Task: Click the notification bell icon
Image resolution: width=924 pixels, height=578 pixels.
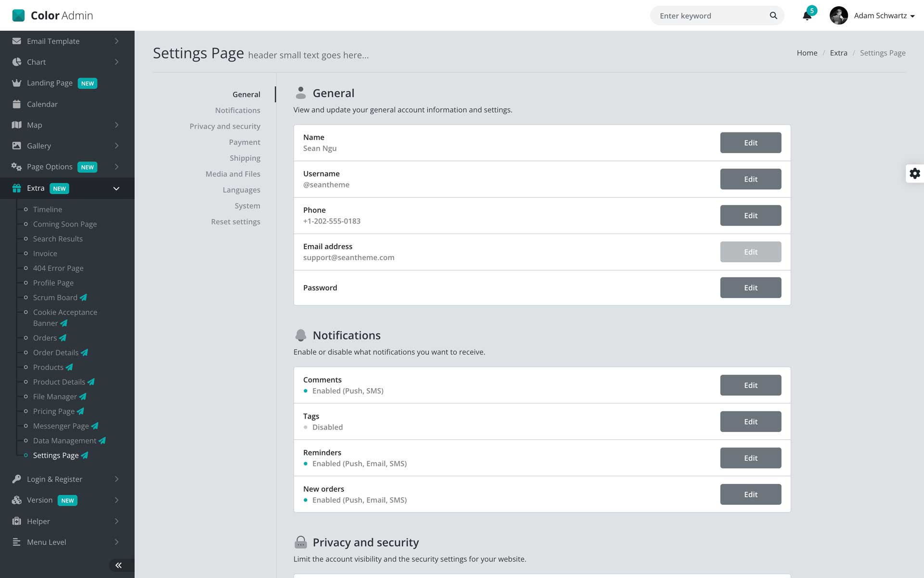Action: click(807, 16)
